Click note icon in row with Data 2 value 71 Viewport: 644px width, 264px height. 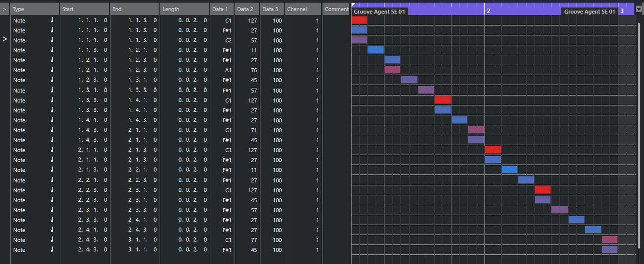(52, 130)
